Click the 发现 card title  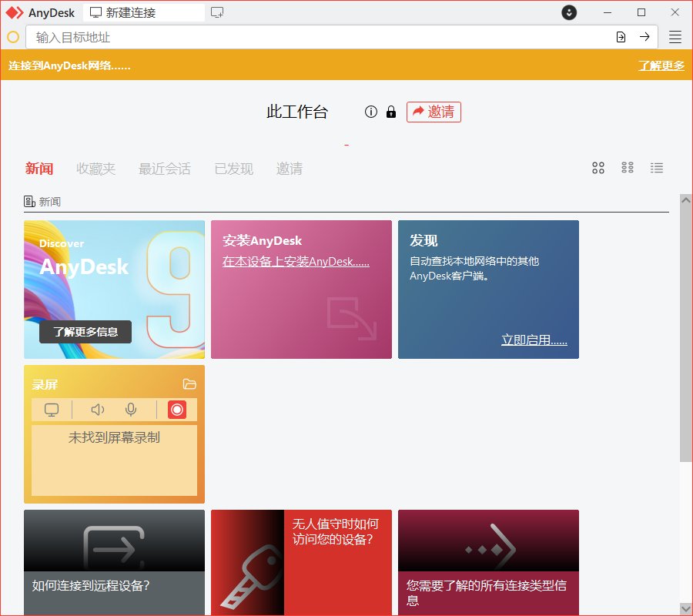423,241
